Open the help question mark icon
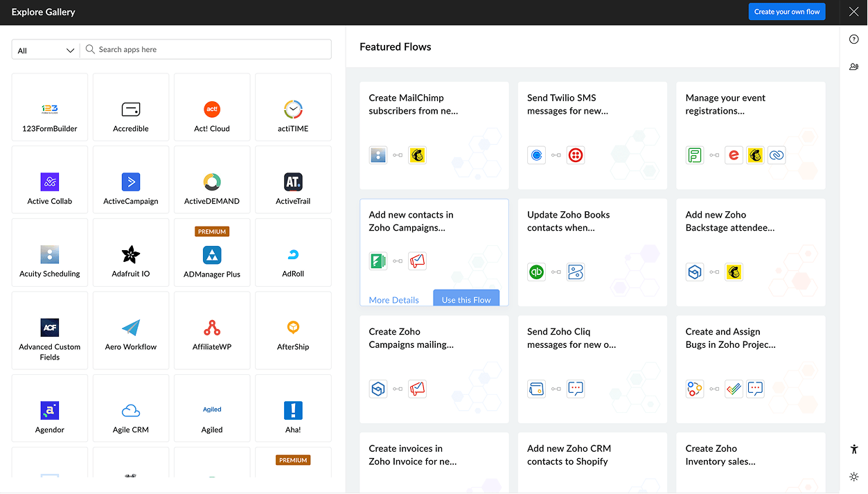868x494 pixels. tap(854, 39)
